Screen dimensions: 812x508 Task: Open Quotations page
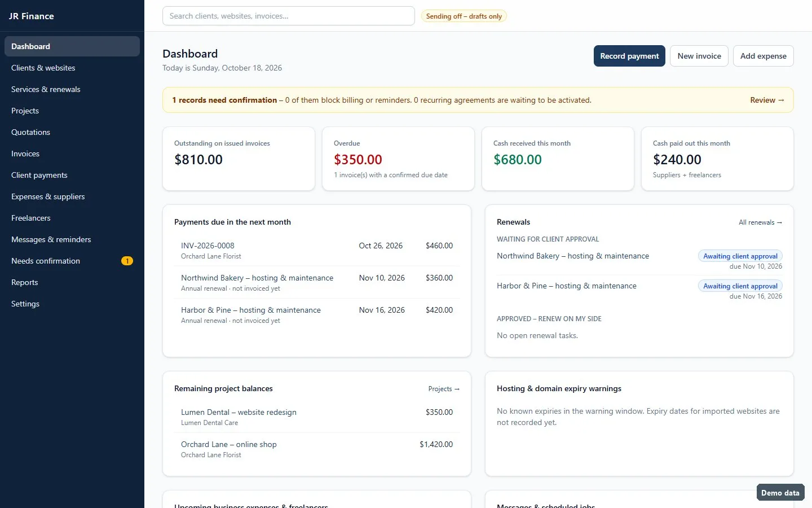coord(72,132)
